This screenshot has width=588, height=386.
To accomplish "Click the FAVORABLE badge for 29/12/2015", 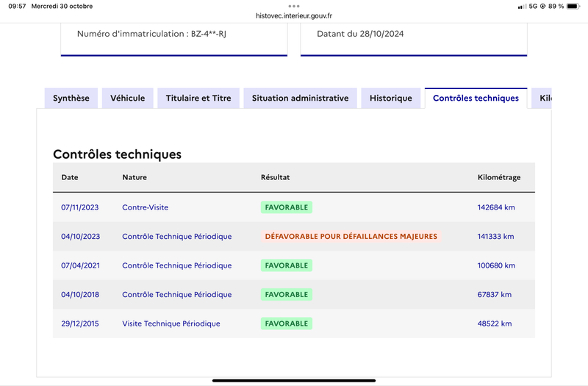I will click(287, 324).
